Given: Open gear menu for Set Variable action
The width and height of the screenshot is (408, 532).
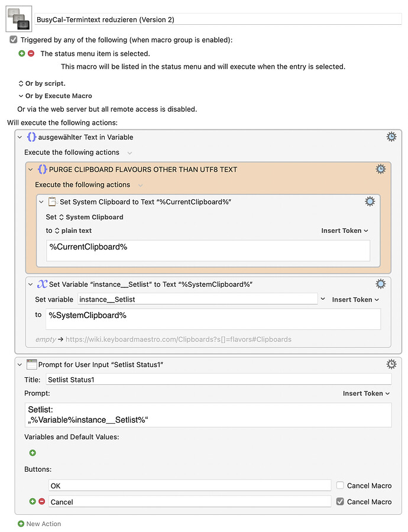Looking at the screenshot, I should (x=381, y=284).
